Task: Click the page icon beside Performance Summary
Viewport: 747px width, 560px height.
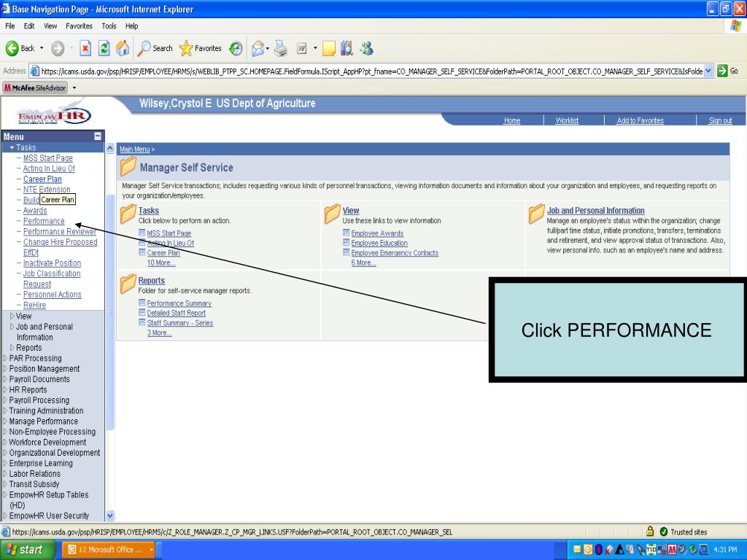Action: [142, 303]
